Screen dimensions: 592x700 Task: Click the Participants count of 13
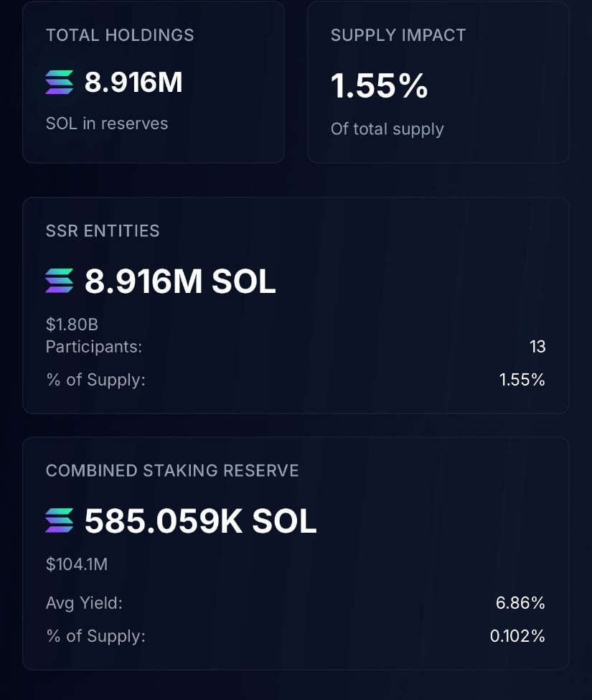pos(537,347)
